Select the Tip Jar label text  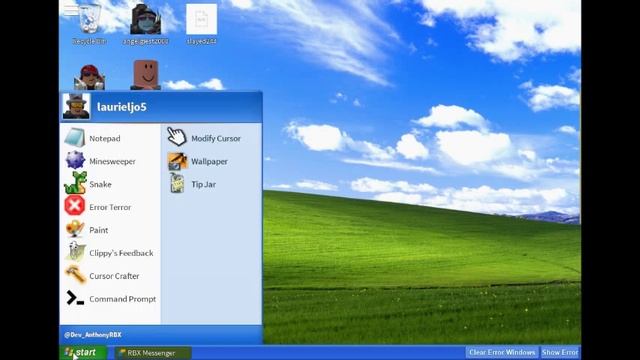[204, 184]
